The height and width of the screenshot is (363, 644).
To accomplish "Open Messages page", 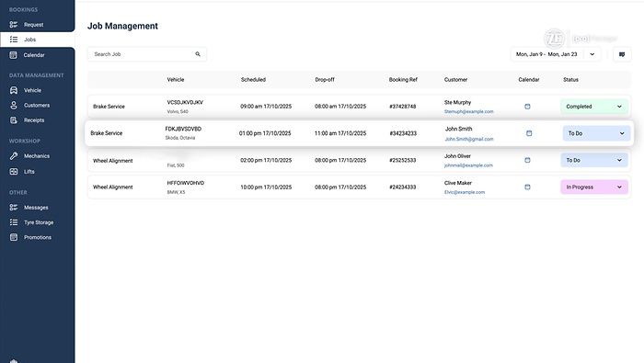I will tap(36, 208).
